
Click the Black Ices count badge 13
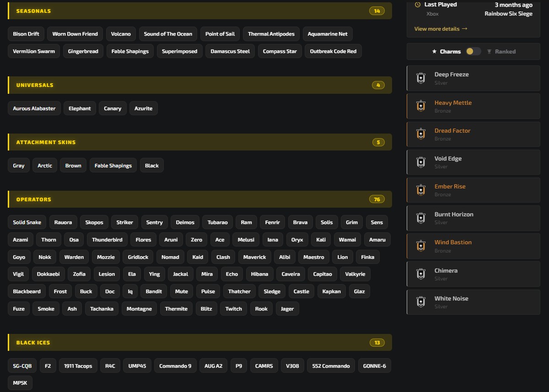[x=377, y=343]
